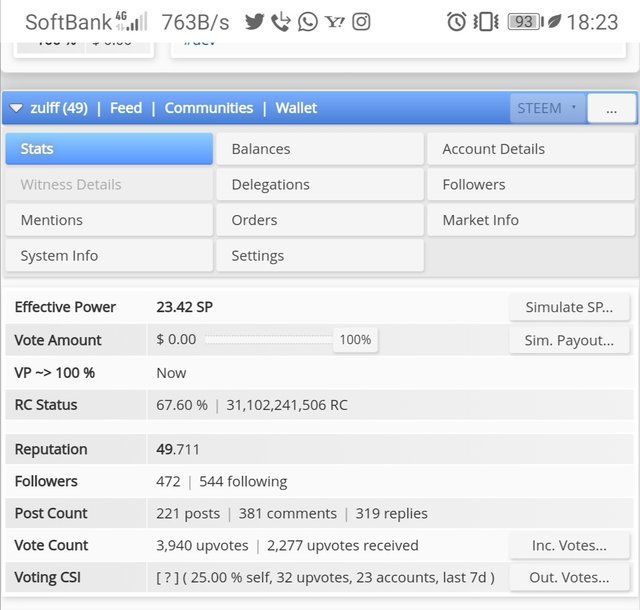The width and height of the screenshot is (640, 610).
Task: Open the ellipsis more options button
Action: coord(611,109)
